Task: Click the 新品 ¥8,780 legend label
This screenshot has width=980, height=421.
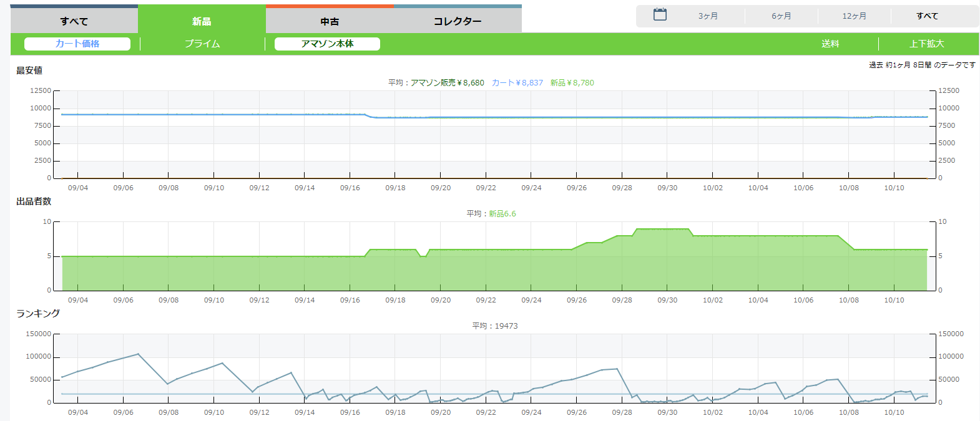Action: tap(572, 82)
